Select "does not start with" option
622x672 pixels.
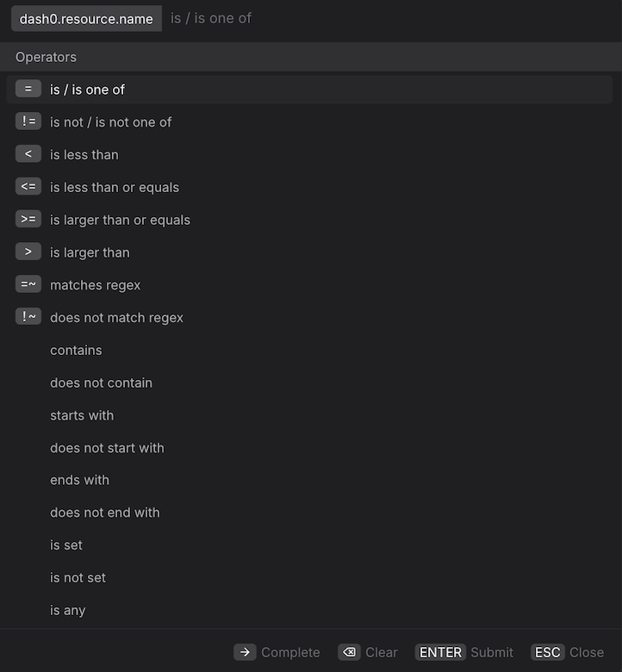pyautogui.click(x=107, y=448)
